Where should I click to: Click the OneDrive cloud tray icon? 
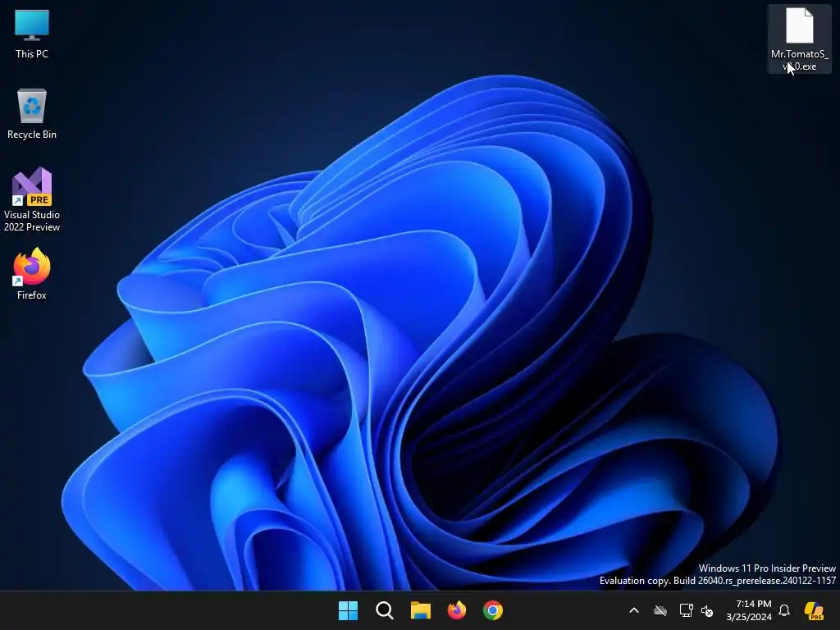coord(660,610)
